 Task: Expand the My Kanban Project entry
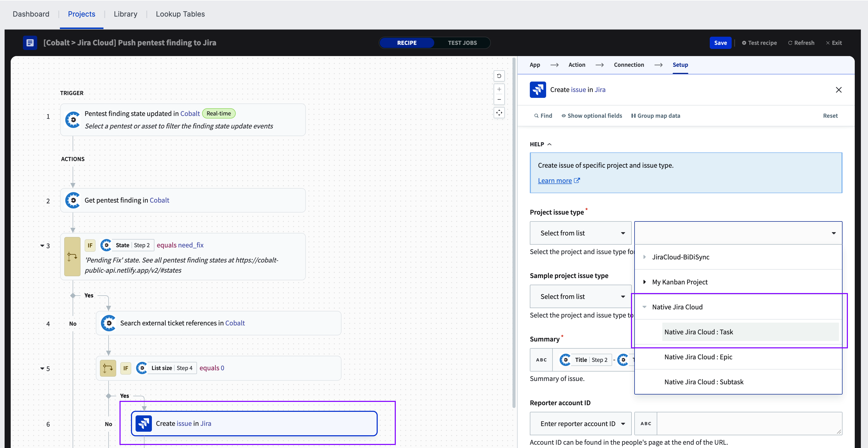tap(644, 282)
